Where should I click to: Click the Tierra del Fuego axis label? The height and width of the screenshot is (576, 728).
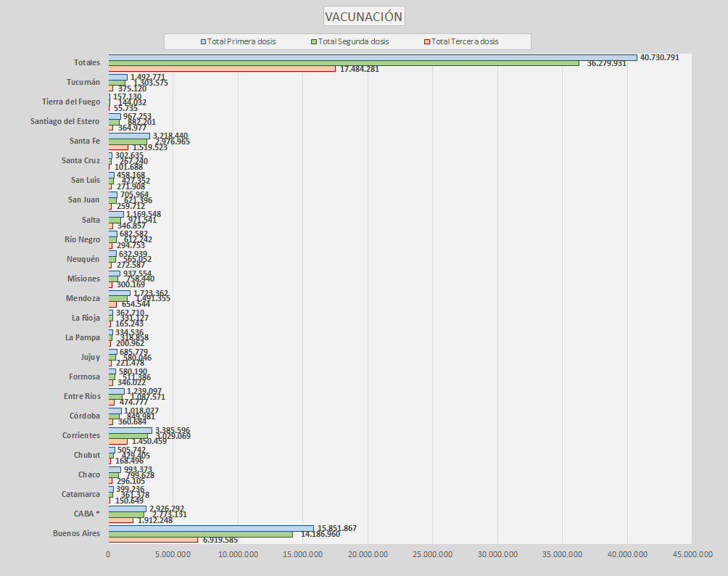tap(71, 102)
